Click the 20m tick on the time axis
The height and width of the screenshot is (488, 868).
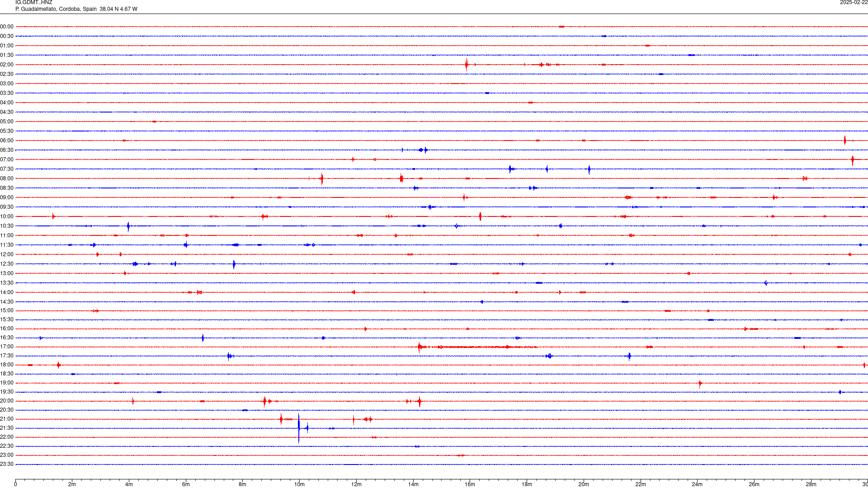(584, 484)
